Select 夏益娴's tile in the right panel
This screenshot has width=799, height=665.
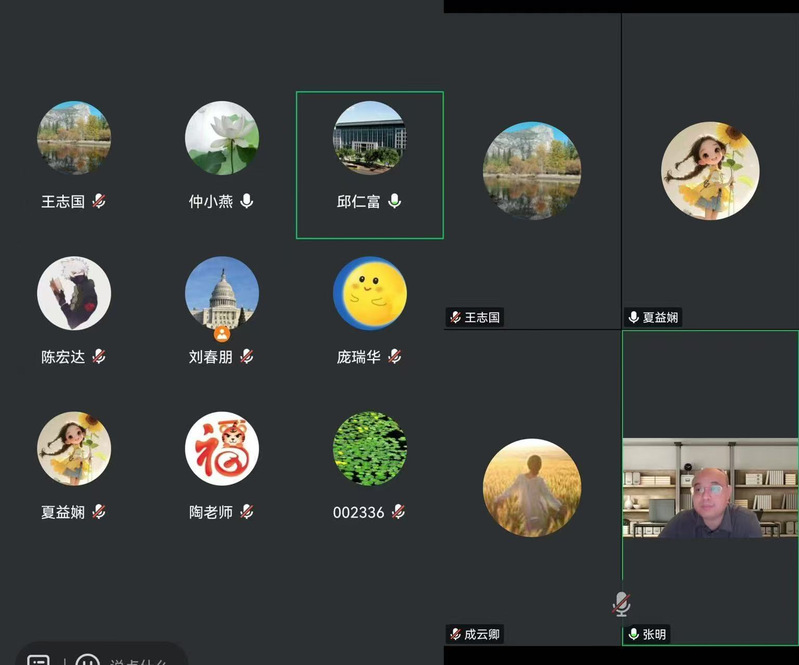tap(710, 171)
